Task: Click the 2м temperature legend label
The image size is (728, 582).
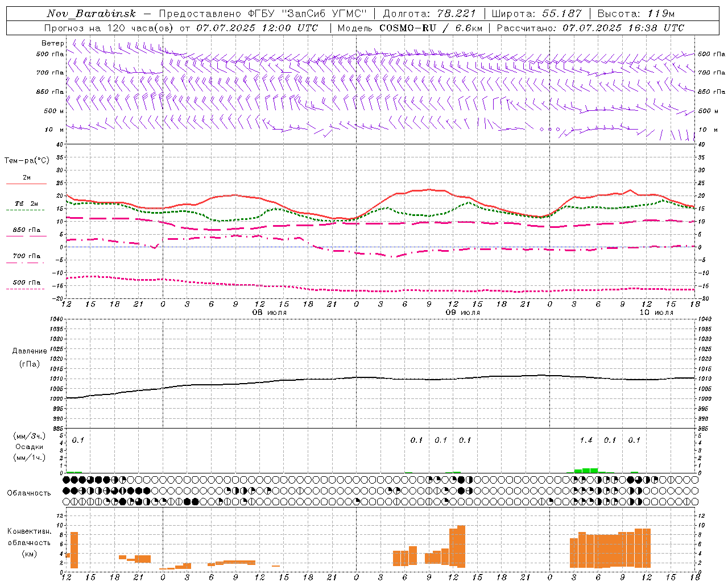Action: click(x=27, y=178)
